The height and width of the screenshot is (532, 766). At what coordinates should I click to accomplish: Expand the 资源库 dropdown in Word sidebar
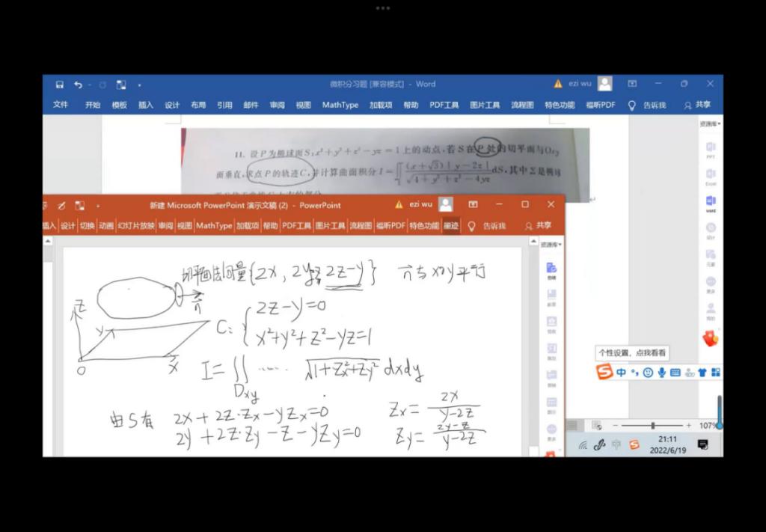[710, 123]
